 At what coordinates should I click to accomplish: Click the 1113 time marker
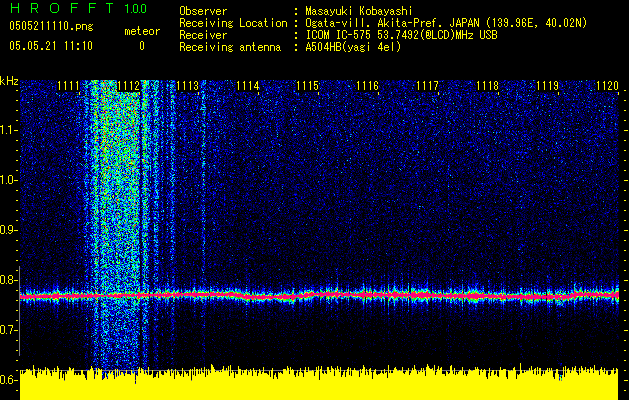click(188, 86)
